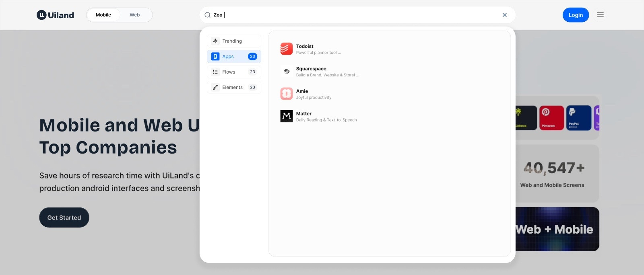Clear the search with the X icon
The image size is (644, 275).
pyautogui.click(x=504, y=15)
